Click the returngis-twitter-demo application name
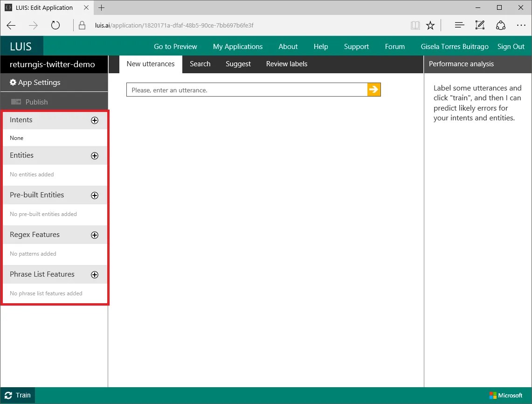The image size is (532, 404). click(x=52, y=64)
